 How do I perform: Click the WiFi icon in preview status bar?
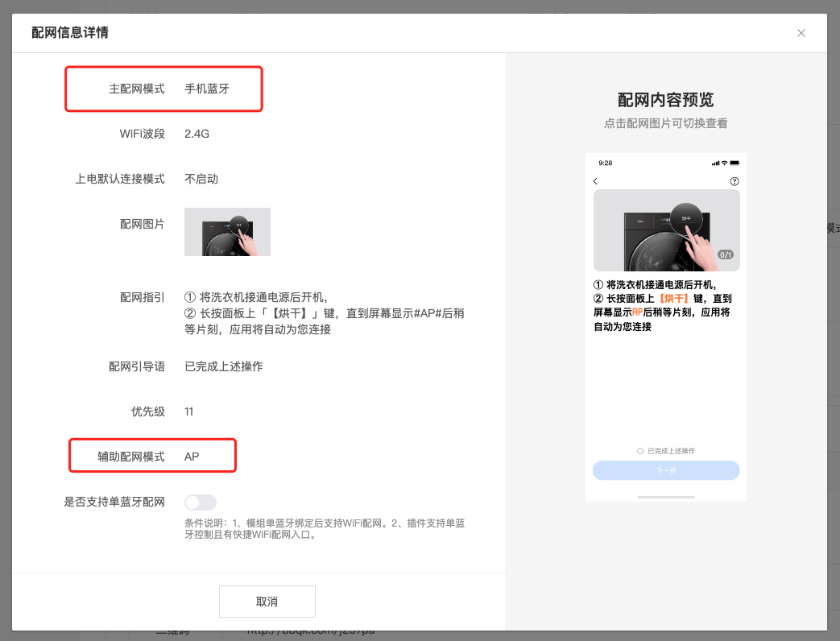point(724,163)
